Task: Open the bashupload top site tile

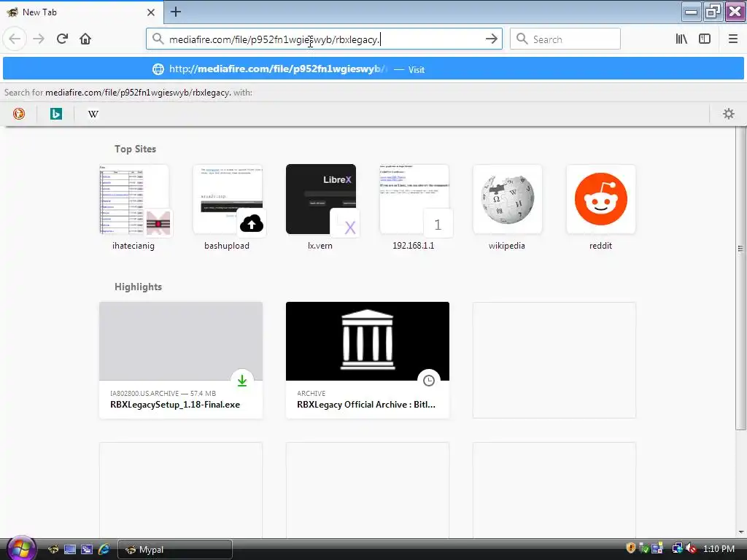Action: pyautogui.click(x=228, y=208)
